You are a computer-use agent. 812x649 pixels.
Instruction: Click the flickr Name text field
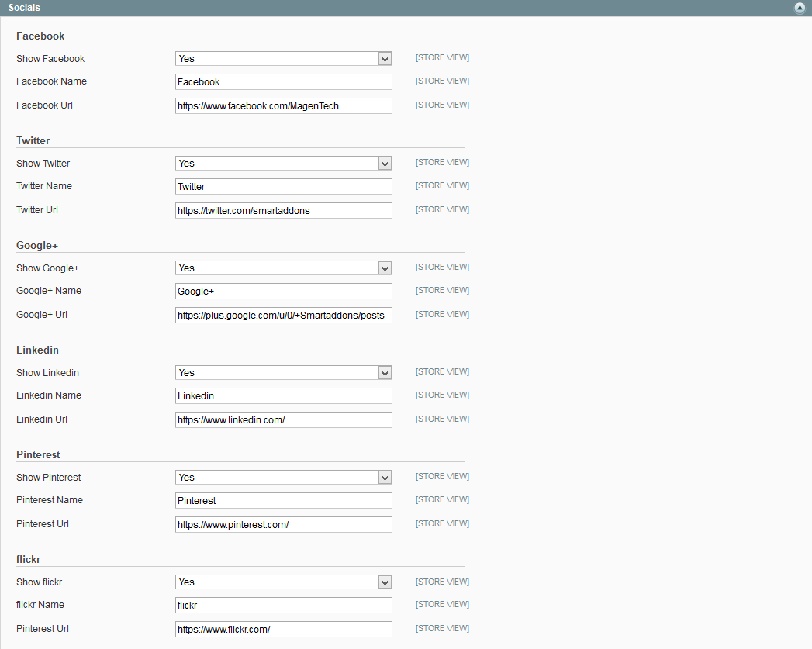click(283, 606)
